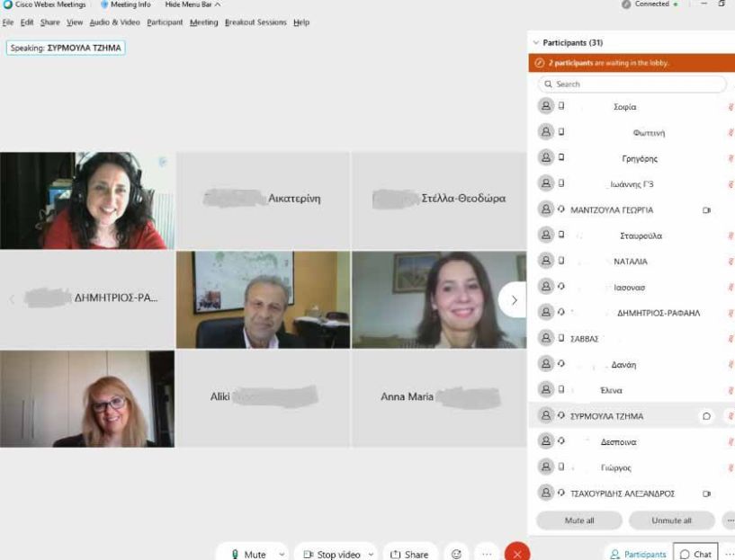735x560 pixels.
Task: Select the woman with headphones video tile
Action: pos(87,200)
